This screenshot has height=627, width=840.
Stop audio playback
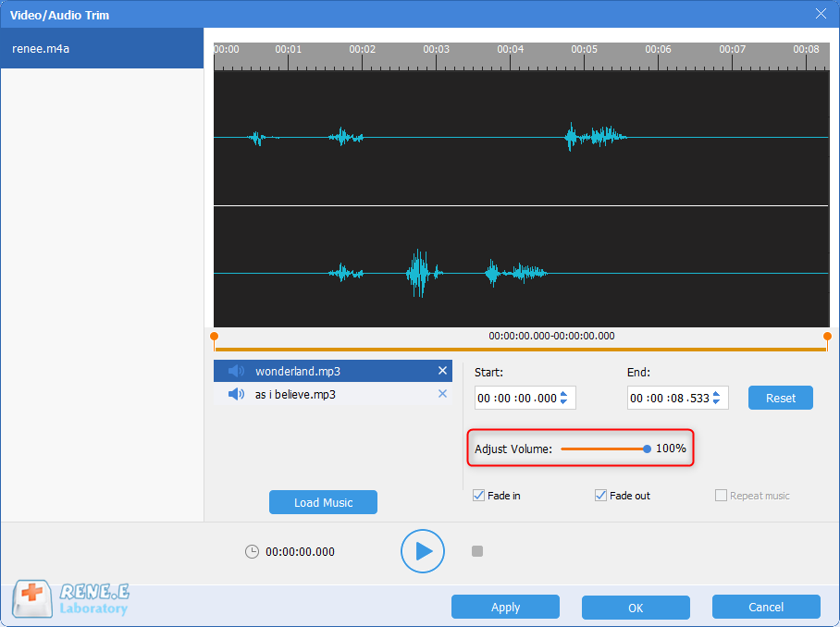point(477,551)
